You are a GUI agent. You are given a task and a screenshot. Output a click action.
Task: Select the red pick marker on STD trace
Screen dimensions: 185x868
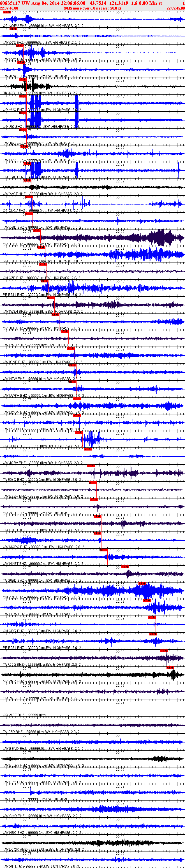coord(36,231)
